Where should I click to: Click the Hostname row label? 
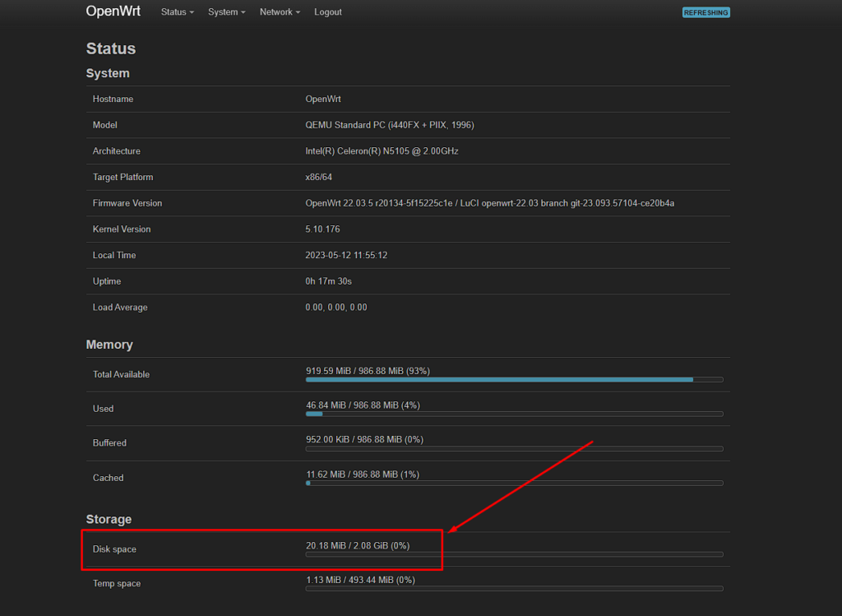click(113, 99)
